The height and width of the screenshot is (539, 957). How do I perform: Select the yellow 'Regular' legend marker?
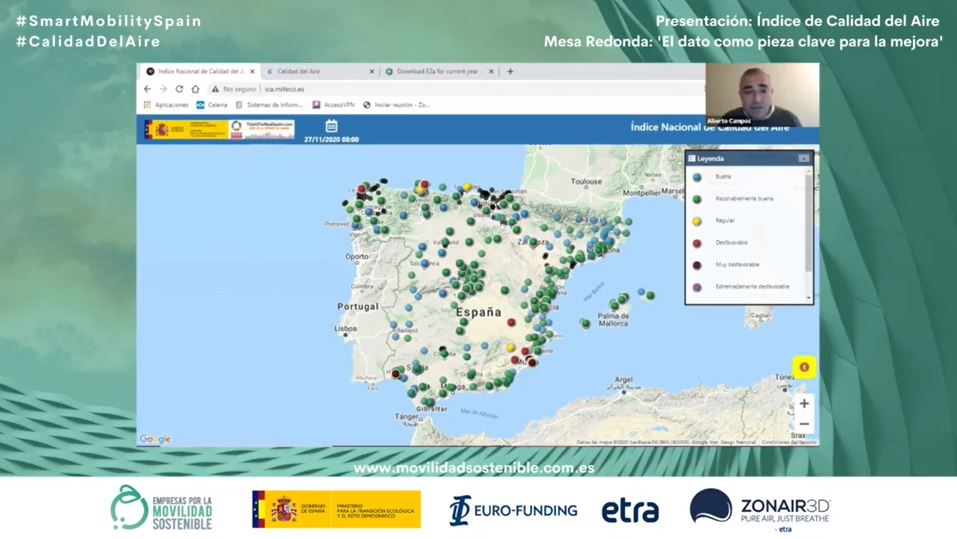pyautogui.click(x=697, y=221)
